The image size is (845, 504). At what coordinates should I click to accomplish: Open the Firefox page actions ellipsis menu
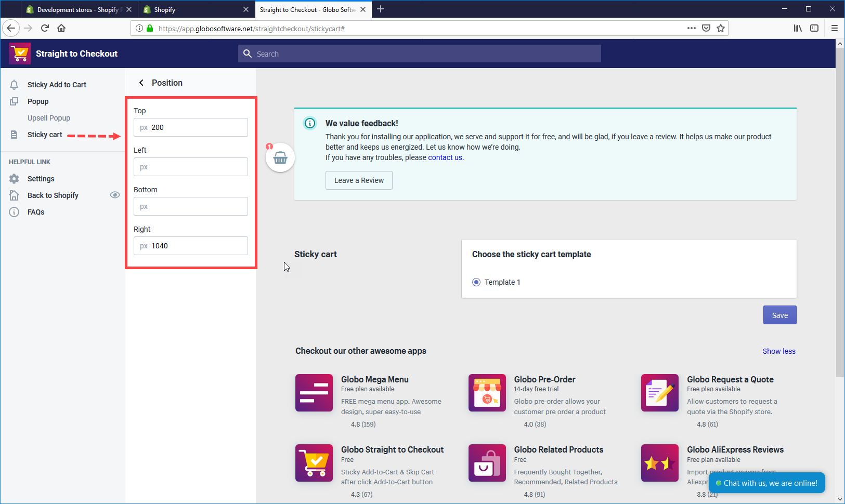tap(691, 29)
